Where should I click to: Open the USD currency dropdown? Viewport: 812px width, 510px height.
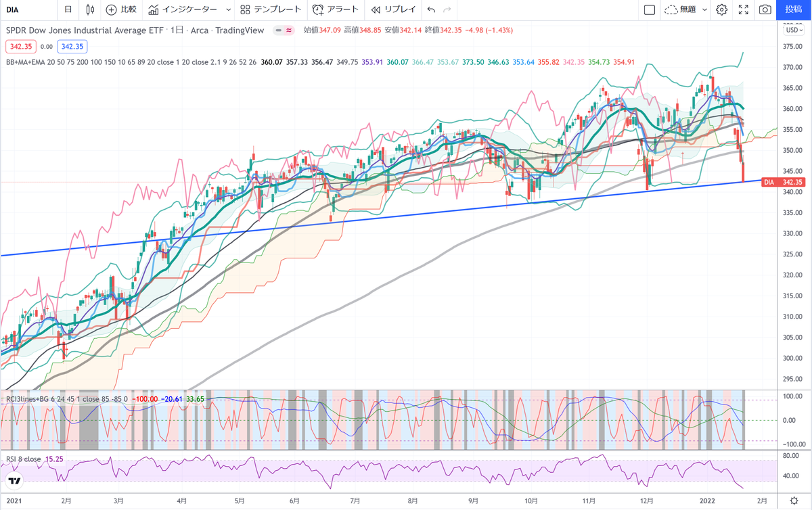pyautogui.click(x=793, y=30)
